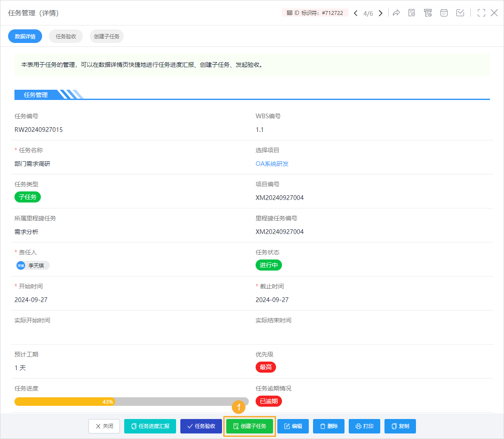Click the 任务进度汇报 button
The height and width of the screenshot is (439, 504).
150,426
